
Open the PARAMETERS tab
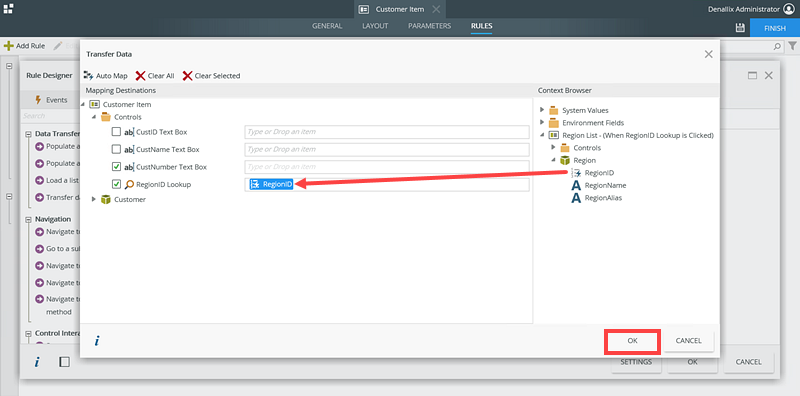point(430,26)
